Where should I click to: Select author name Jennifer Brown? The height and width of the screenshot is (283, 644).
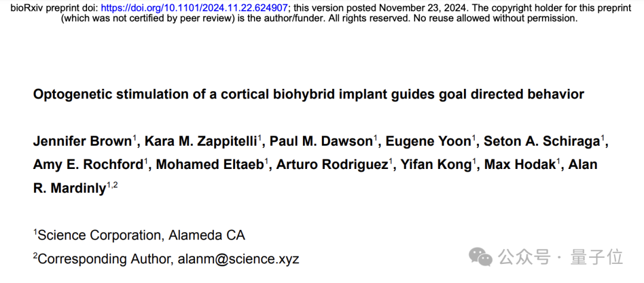click(82, 141)
